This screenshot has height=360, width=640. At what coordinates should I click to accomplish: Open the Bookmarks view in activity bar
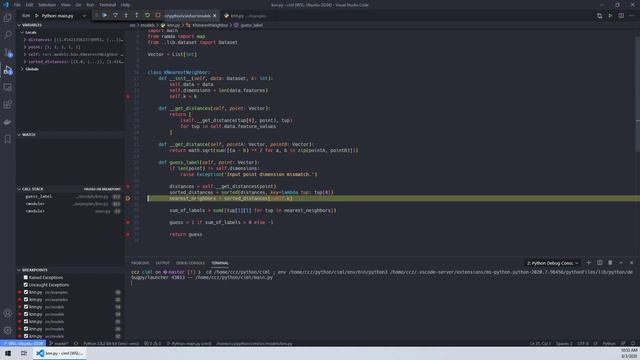(x=8, y=139)
